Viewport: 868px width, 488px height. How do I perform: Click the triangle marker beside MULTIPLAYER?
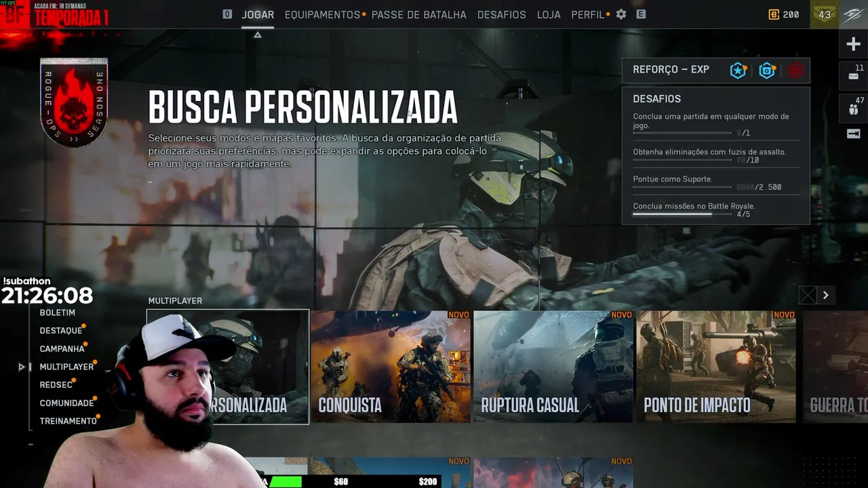tap(22, 367)
